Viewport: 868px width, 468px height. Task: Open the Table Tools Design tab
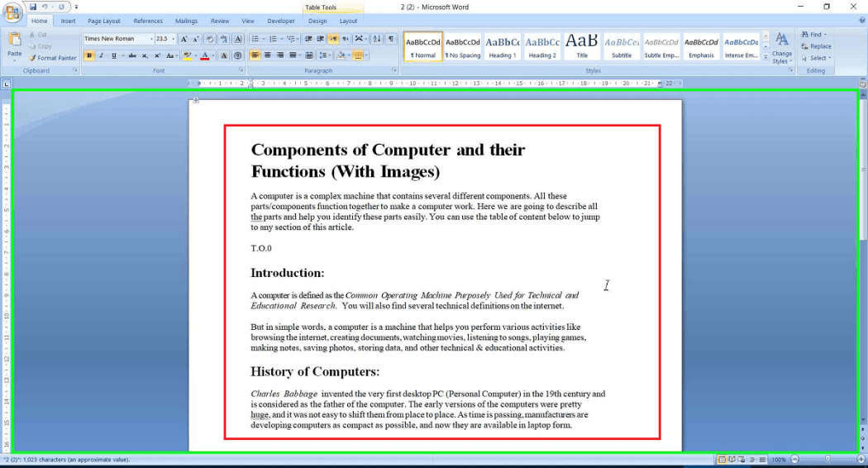pyautogui.click(x=317, y=21)
